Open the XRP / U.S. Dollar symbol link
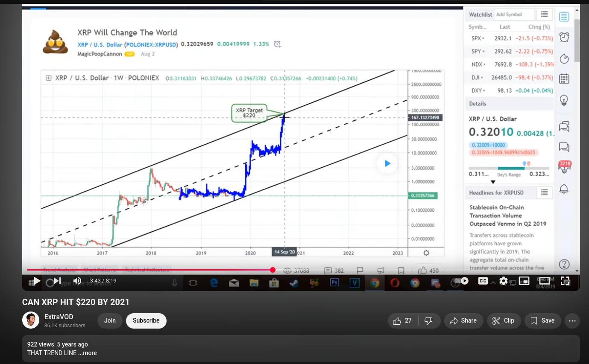The height and width of the screenshot is (364, 589). 127,44
